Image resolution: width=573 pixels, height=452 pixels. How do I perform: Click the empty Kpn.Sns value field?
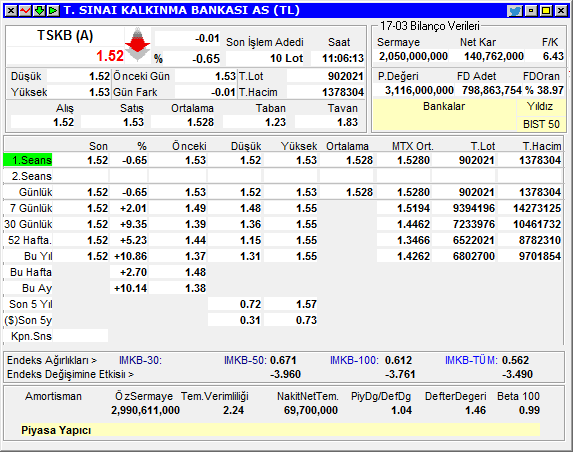coord(81,336)
